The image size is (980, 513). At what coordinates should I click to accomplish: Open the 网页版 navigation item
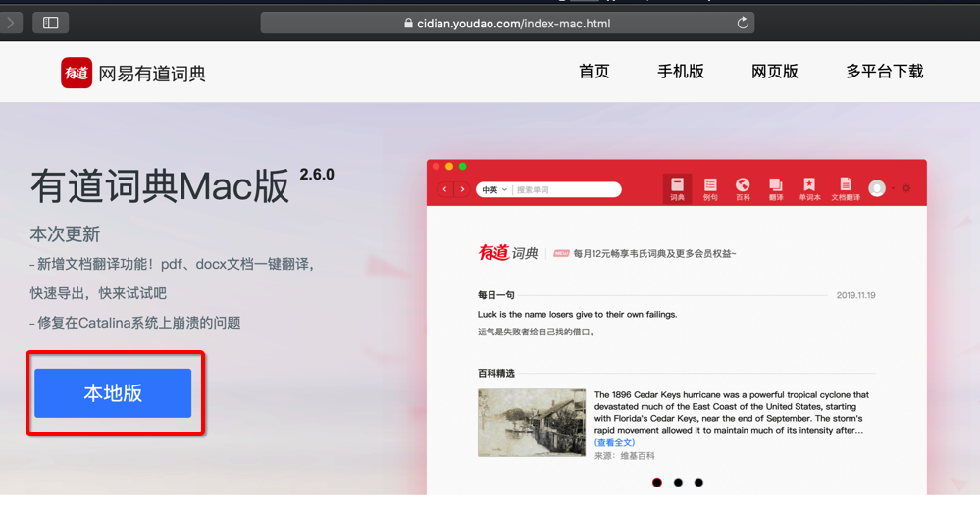click(774, 72)
